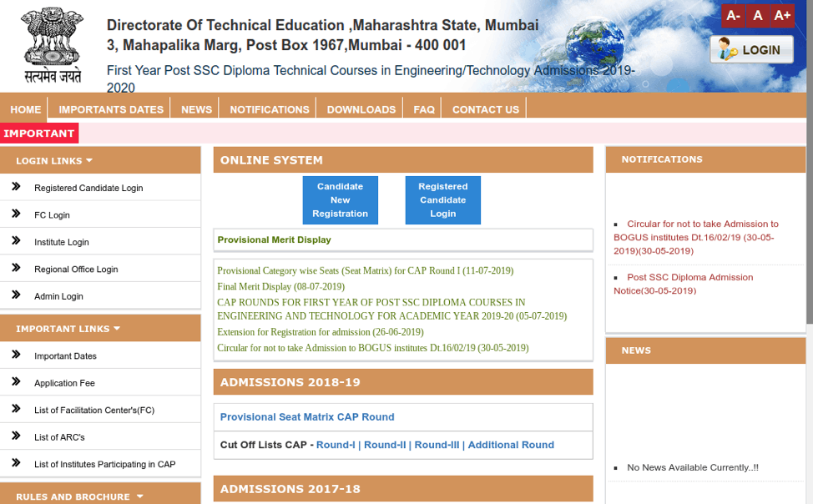
Task: Open Post SSC Diploma Admission Notice notification
Action: (684, 285)
